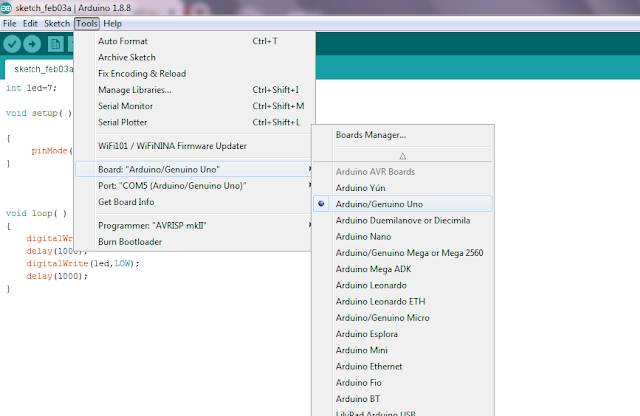Viewport: 640px width, 416px height.
Task: Open the Serial Monitor
Action: 194,106
